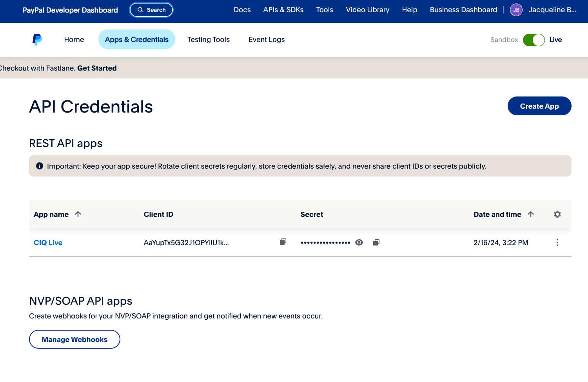Open table settings gear icon

(557, 214)
